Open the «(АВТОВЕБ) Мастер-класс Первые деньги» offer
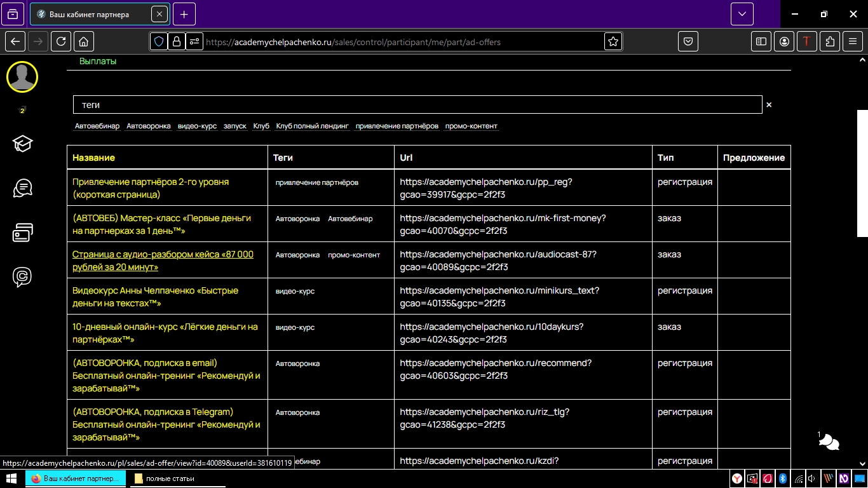 [161, 224]
